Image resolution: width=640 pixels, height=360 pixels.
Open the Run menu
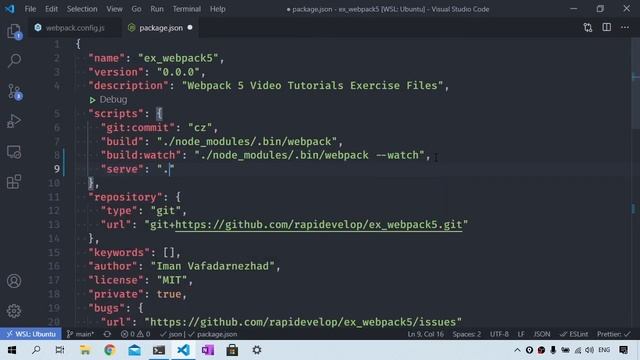[x=157, y=9]
